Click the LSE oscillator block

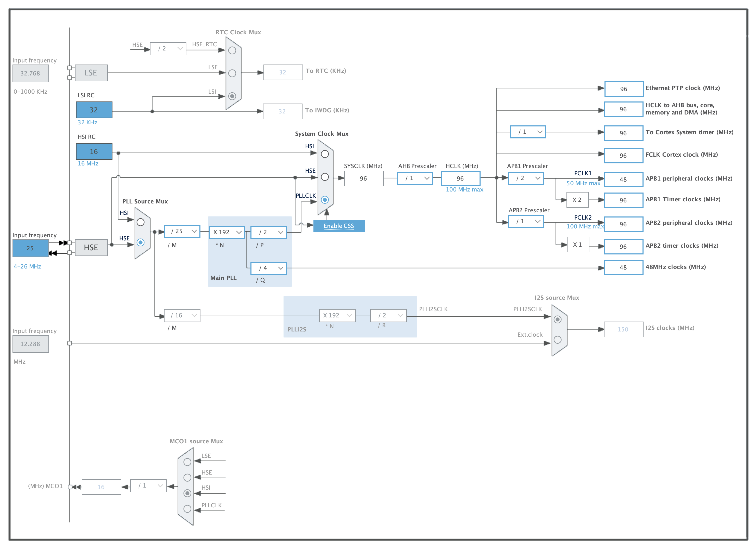click(x=91, y=73)
